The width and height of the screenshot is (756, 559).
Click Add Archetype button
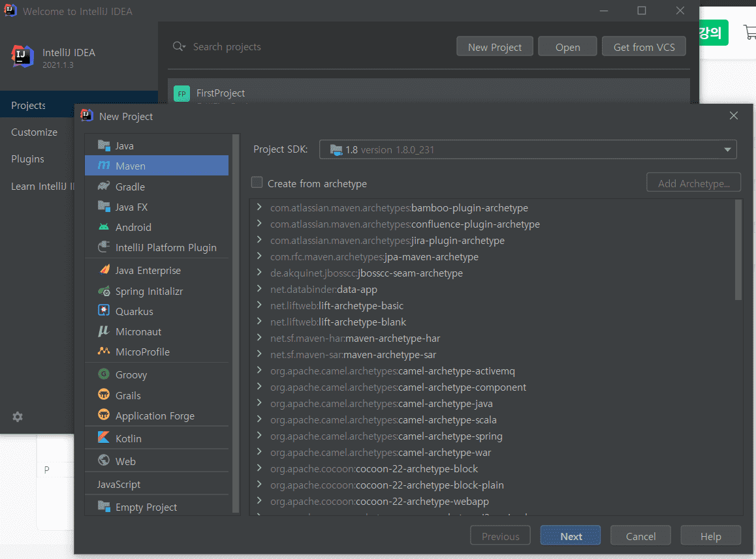click(x=693, y=183)
